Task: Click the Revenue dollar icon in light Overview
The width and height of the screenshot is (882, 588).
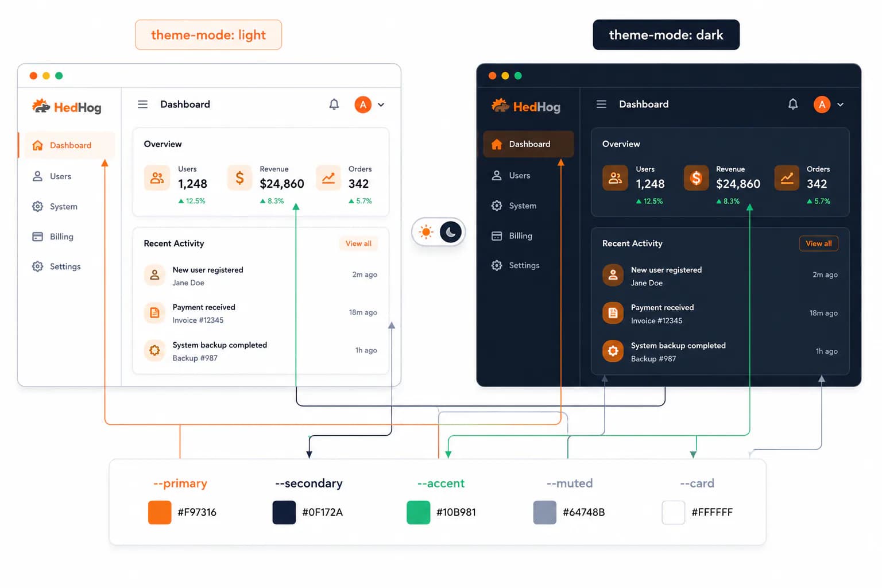Action: [x=240, y=178]
